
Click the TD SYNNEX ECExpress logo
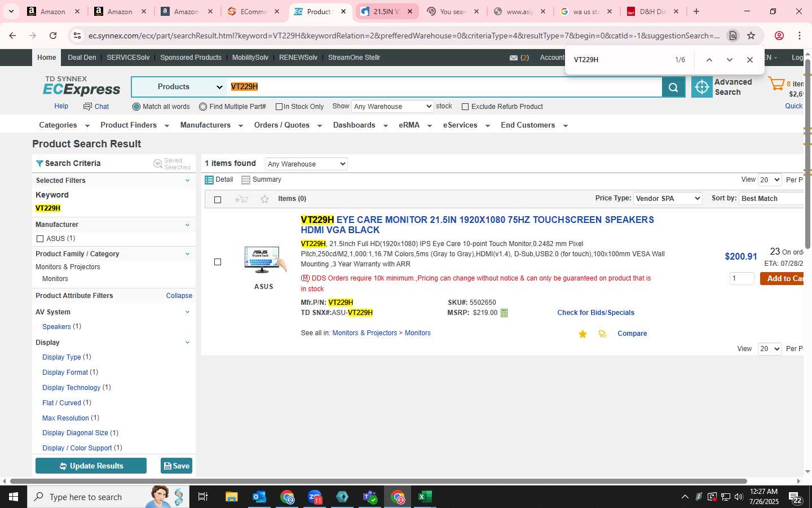point(82,86)
